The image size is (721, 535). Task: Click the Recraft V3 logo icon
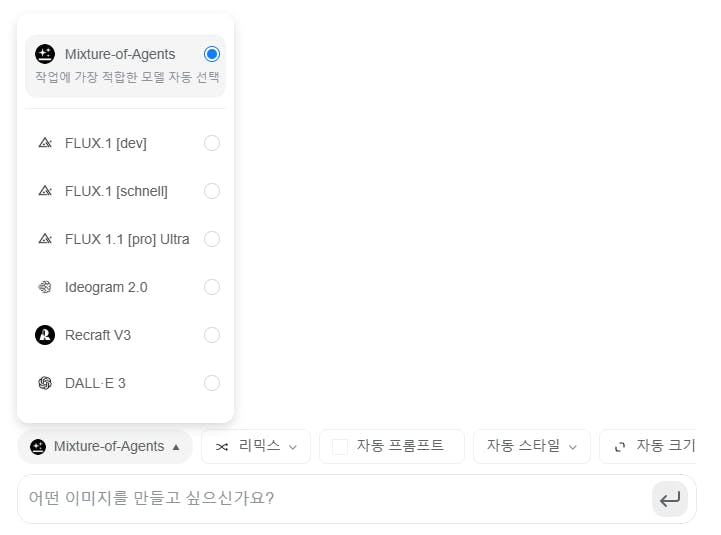coord(45,335)
